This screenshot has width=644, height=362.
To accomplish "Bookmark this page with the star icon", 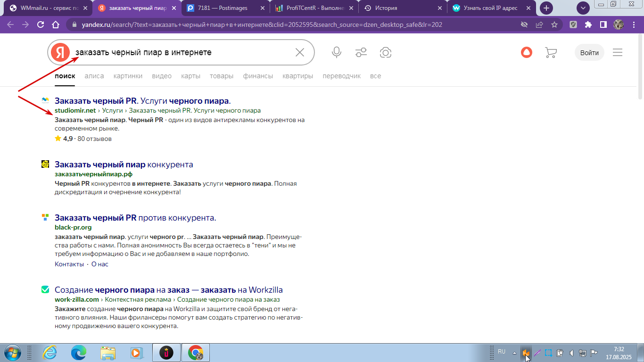I will (554, 25).
